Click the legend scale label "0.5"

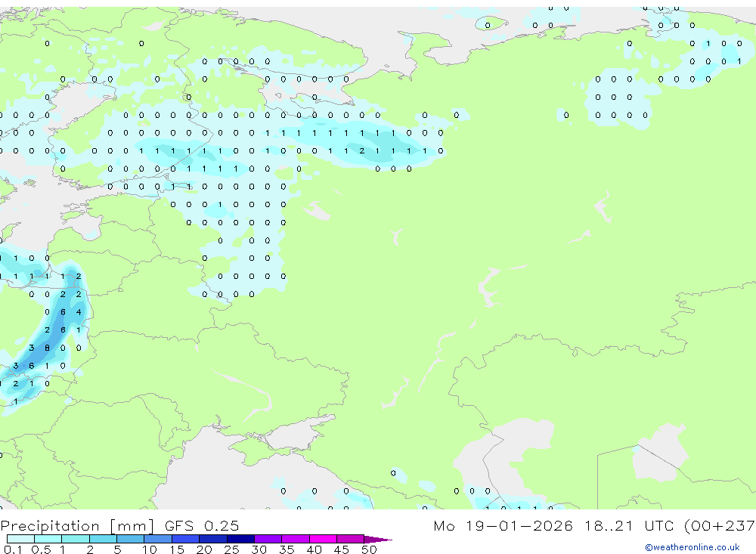(41, 549)
